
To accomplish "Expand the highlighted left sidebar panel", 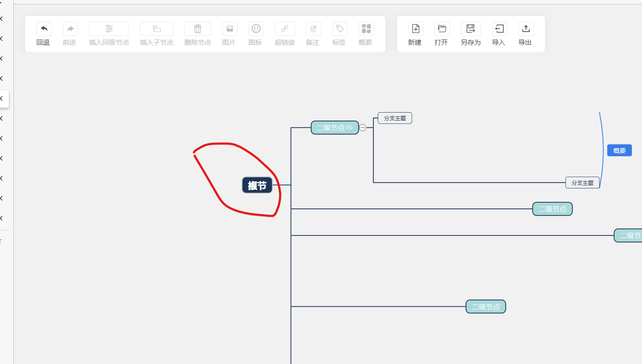I will coord(4,98).
